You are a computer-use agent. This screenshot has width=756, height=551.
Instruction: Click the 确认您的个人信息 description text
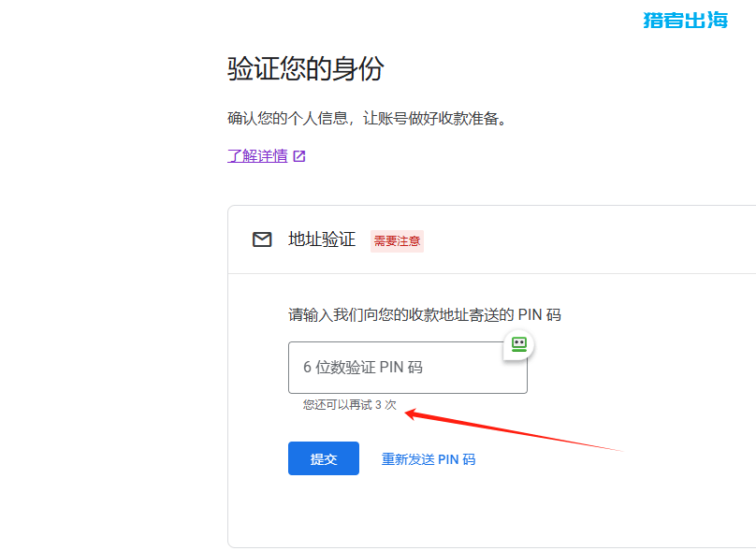click(x=367, y=118)
